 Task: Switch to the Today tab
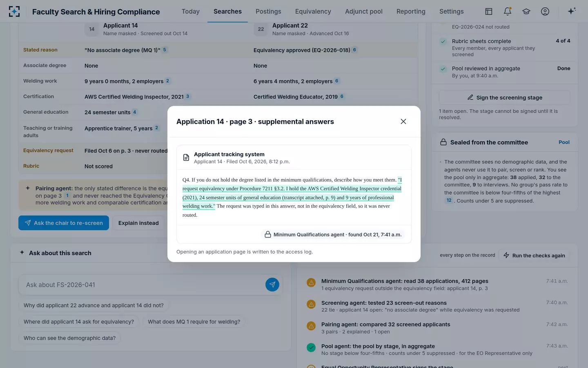tap(191, 11)
